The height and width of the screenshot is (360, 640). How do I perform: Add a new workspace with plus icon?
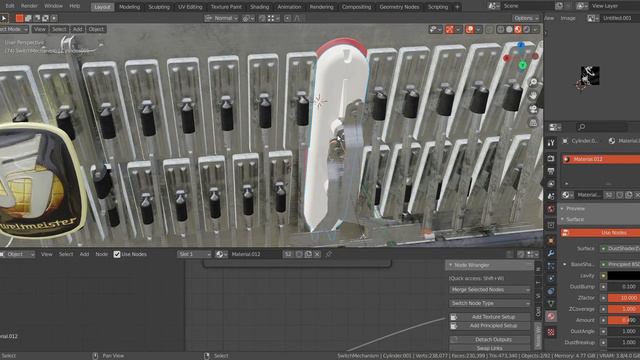[457, 7]
